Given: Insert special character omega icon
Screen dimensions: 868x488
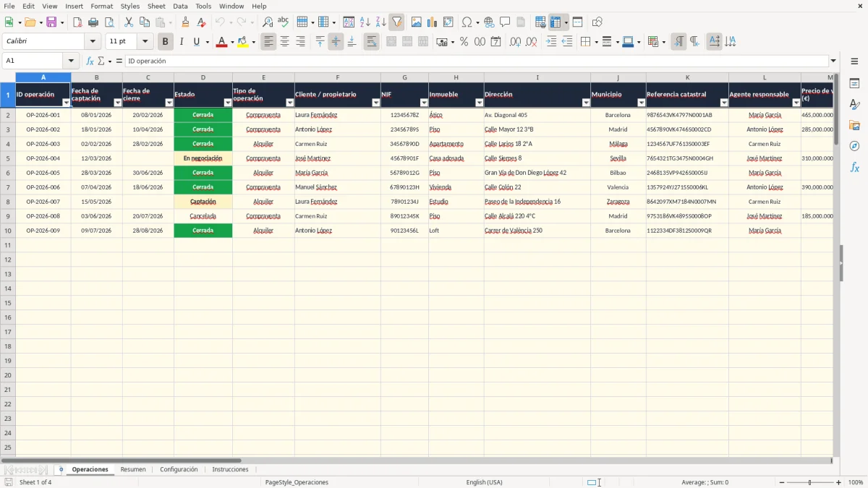Looking at the screenshot, I should click(467, 22).
